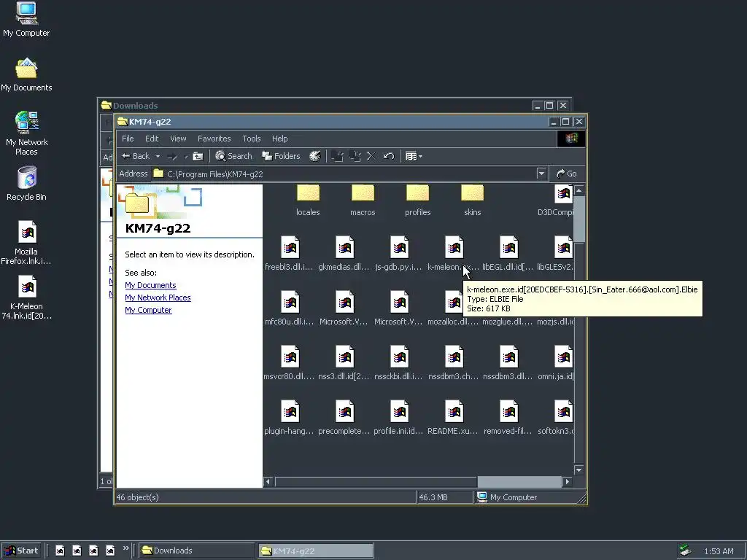Select the My Computer desktop icon
The height and width of the screenshot is (560, 747).
click(x=26, y=20)
